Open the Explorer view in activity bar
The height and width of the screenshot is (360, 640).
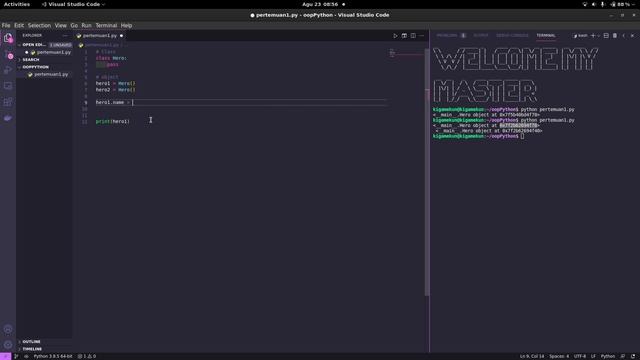tap(8, 38)
